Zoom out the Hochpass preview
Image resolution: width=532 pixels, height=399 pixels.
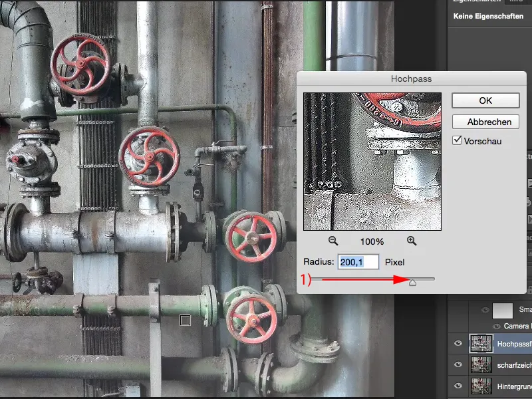click(x=333, y=241)
